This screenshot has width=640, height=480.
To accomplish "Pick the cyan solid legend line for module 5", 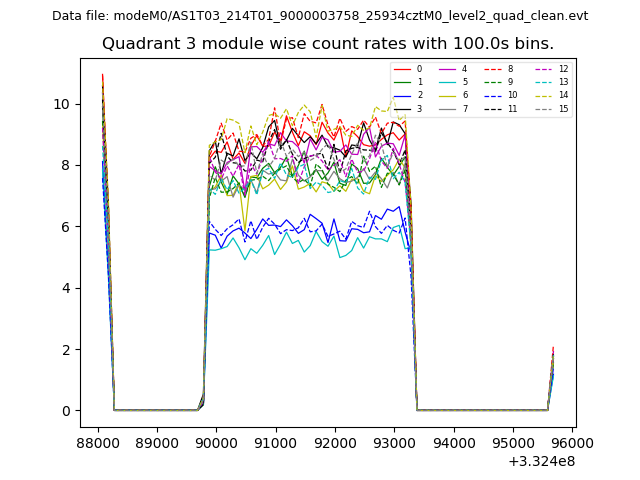I will coord(447,82).
